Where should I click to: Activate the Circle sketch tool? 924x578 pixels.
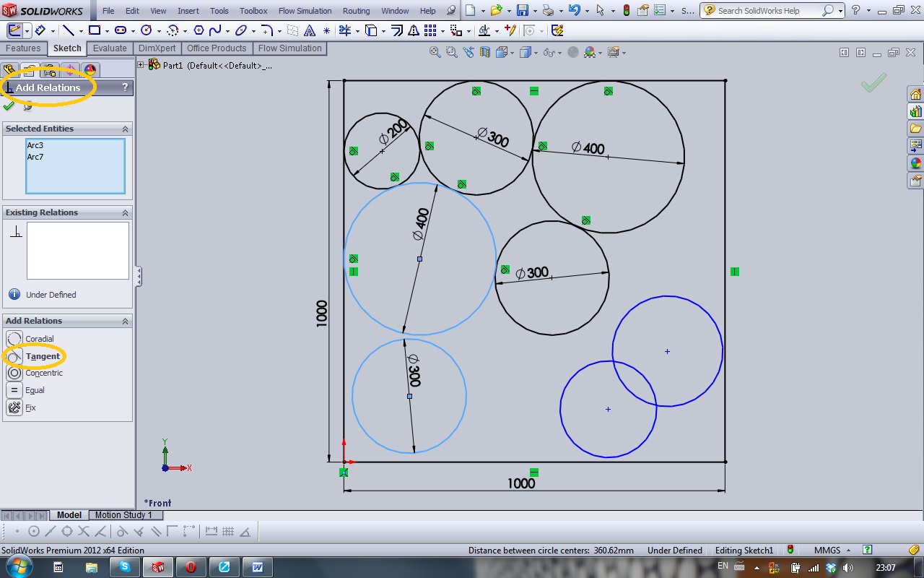[x=147, y=30]
